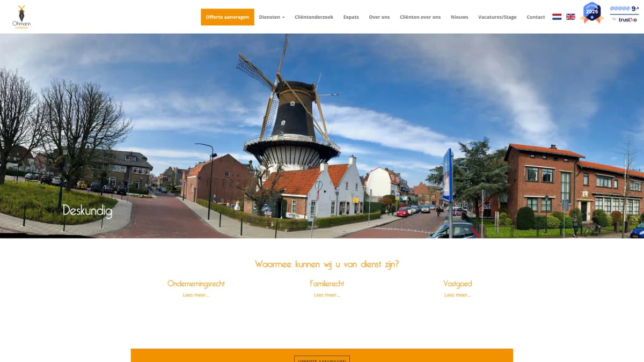Open the Vacatures/Stage page

coord(497,17)
